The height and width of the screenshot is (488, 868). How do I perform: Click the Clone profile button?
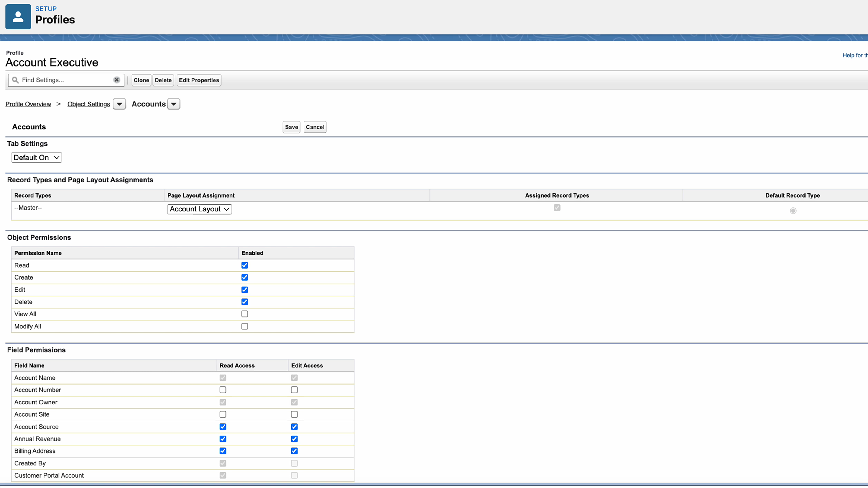pyautogui.click(x=141, y=80)
